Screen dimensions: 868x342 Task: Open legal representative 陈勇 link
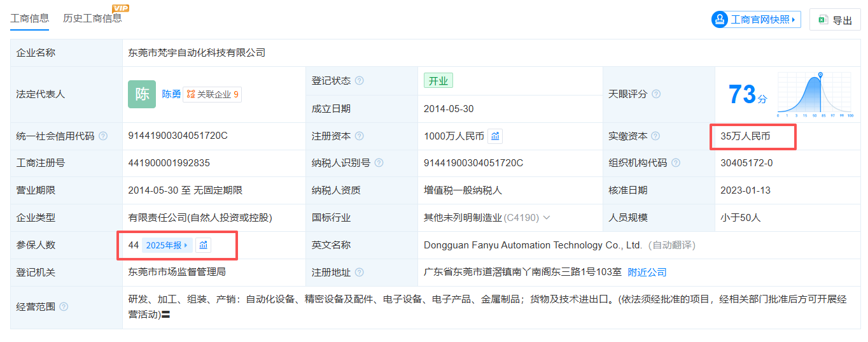[171, 94]
